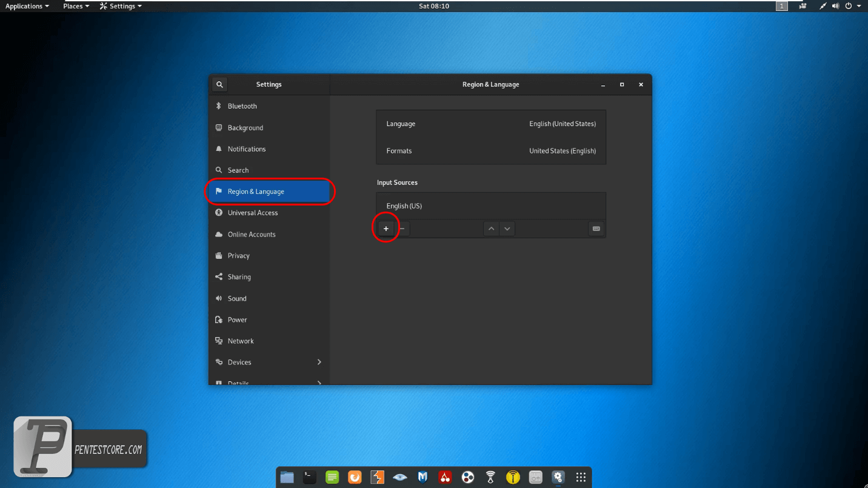Launch Terminal from the dock
The width and height of the screenshot is (868, 488).
(x=310, y=477)
